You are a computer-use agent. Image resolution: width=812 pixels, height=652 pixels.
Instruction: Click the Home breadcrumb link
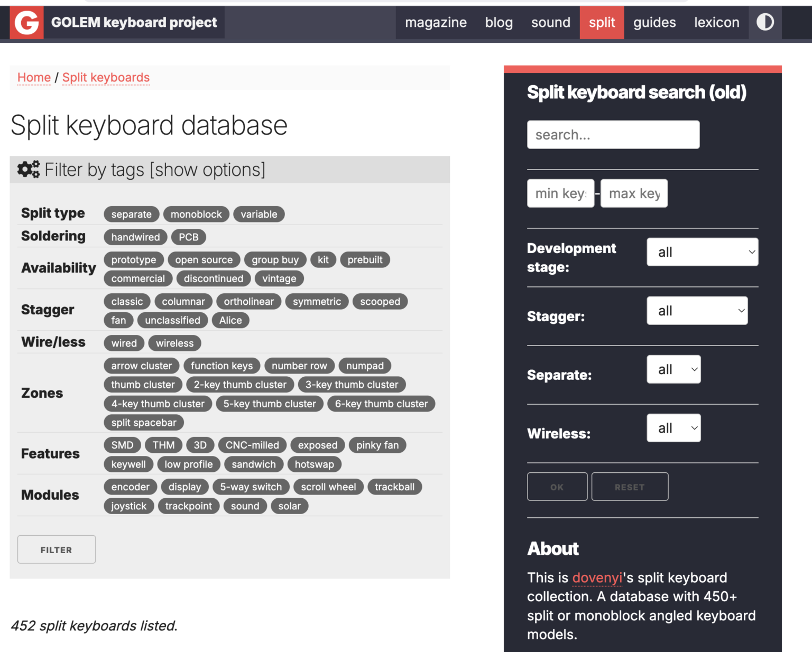pyautogui.click(x=34, y=78)
